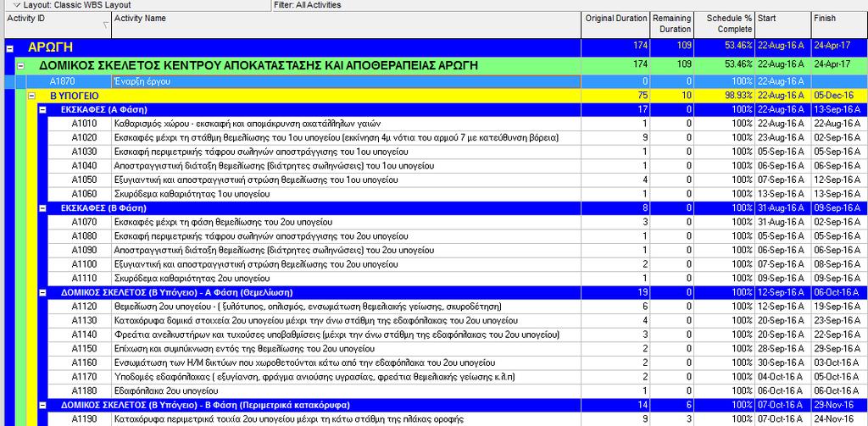Select activity ID A1130
The width and height of the screenshot is (868, 426).
click(84, 320)
